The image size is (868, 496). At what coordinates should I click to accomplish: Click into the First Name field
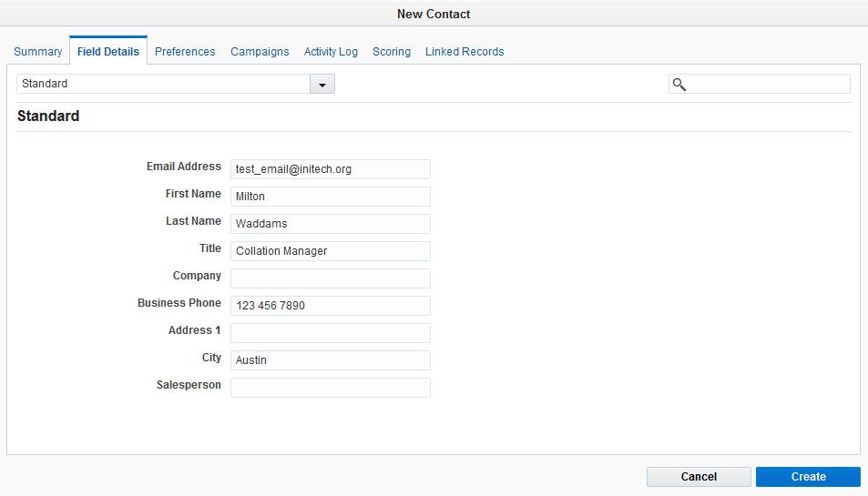pyautogui.click(x=331, y=197)
